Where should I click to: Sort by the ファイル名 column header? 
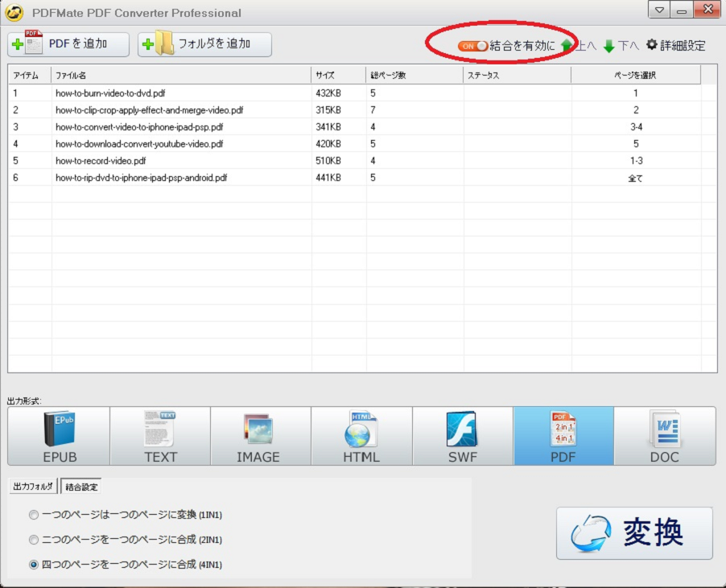tap(181, 76)
